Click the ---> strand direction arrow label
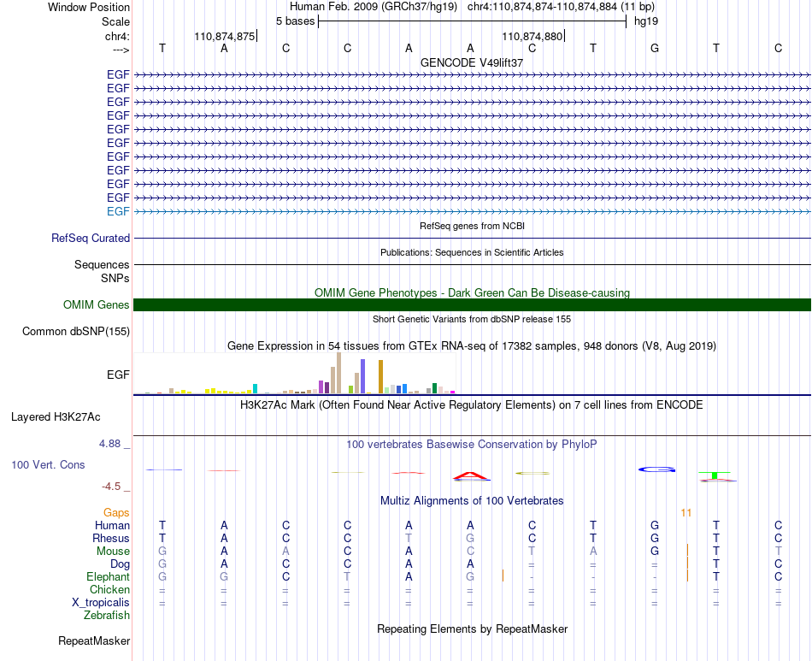This screenshot has height=661, width=812. pos(121,50)
